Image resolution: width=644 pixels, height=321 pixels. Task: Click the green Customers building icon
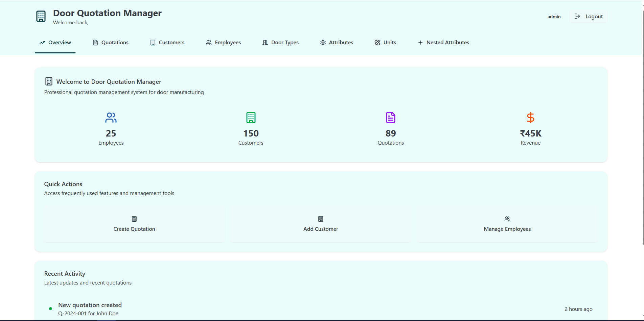251,118
